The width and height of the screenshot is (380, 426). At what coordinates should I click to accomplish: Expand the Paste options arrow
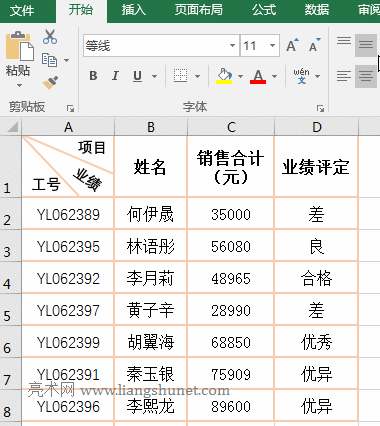19,85
